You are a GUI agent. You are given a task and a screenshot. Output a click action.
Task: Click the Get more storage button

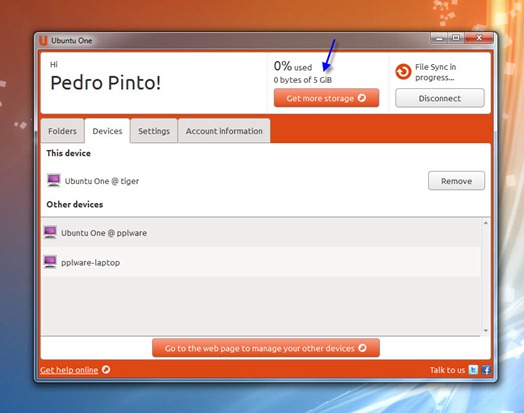[326, 98]
